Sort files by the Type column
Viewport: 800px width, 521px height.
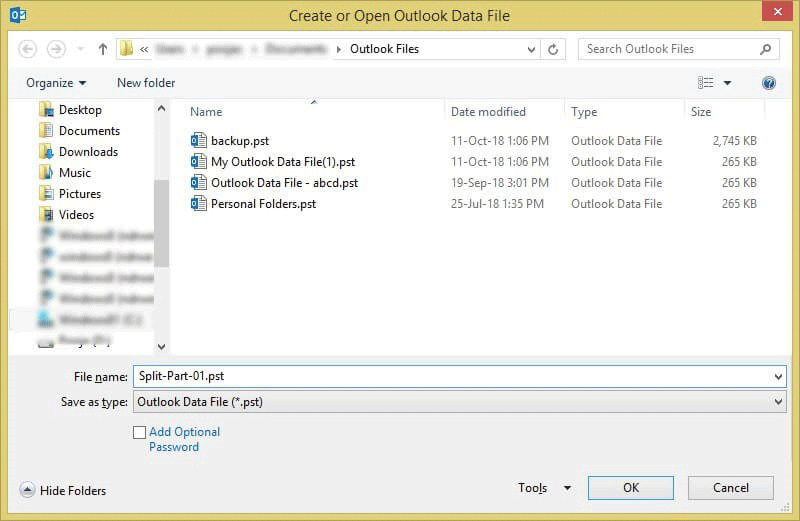pyautogui.click(x=584, y=112)
